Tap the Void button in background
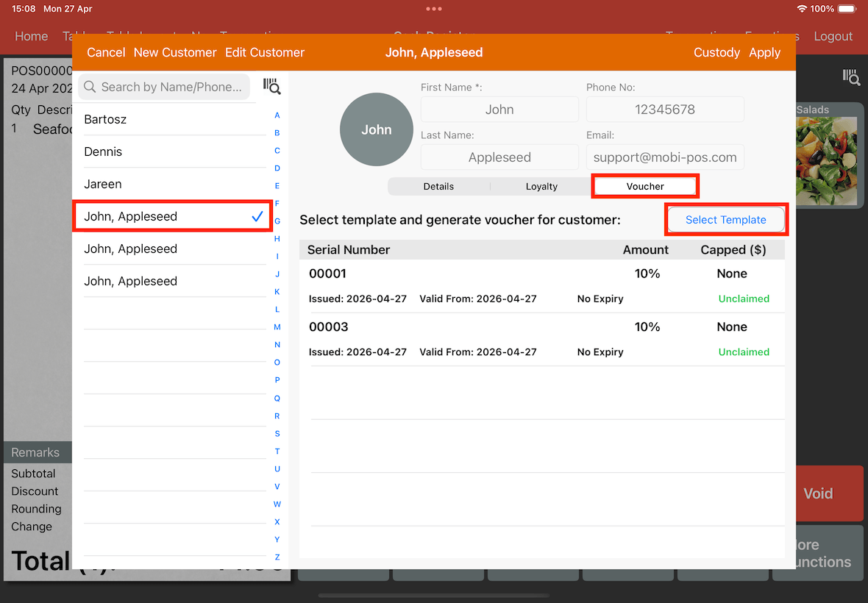Image resolution: width=868 pixels, height=603 pixels. (829, 493)
